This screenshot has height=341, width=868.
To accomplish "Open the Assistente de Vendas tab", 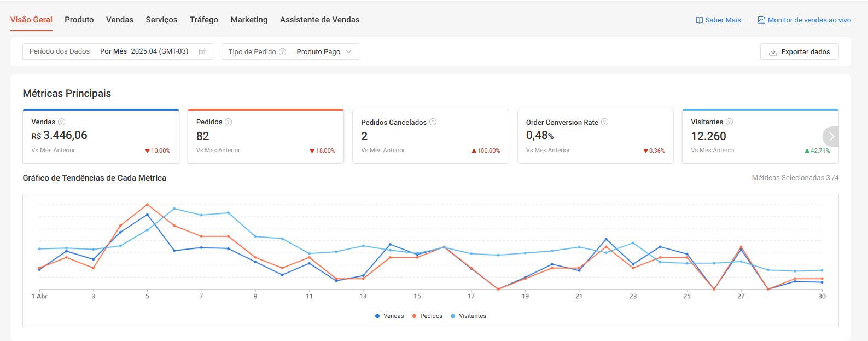I will click(319, 20).
